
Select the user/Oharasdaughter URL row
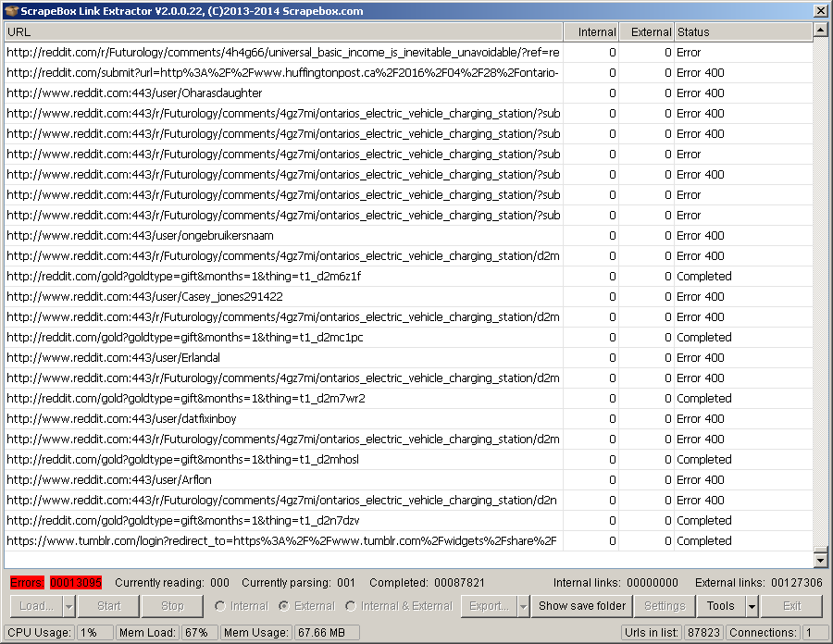click(408, 93)
